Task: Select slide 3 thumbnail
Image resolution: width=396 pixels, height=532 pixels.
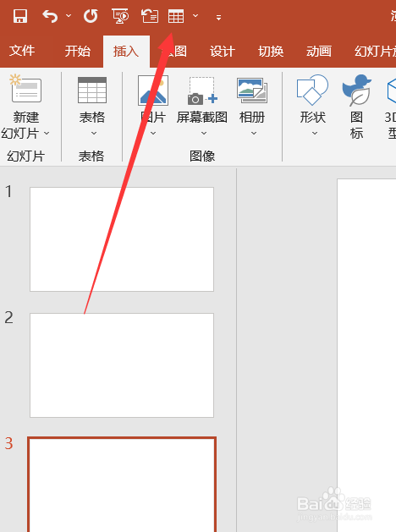Action: click(122, 485)
